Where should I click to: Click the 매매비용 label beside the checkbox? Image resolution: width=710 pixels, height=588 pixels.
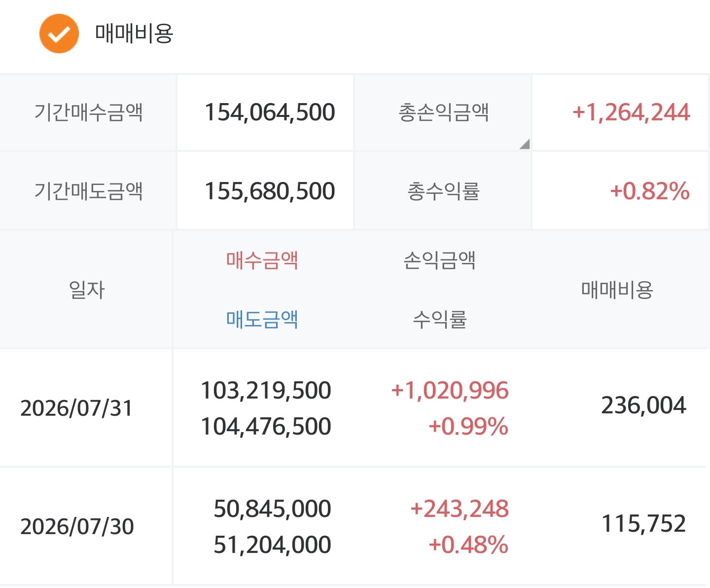(x=134, y=34)
